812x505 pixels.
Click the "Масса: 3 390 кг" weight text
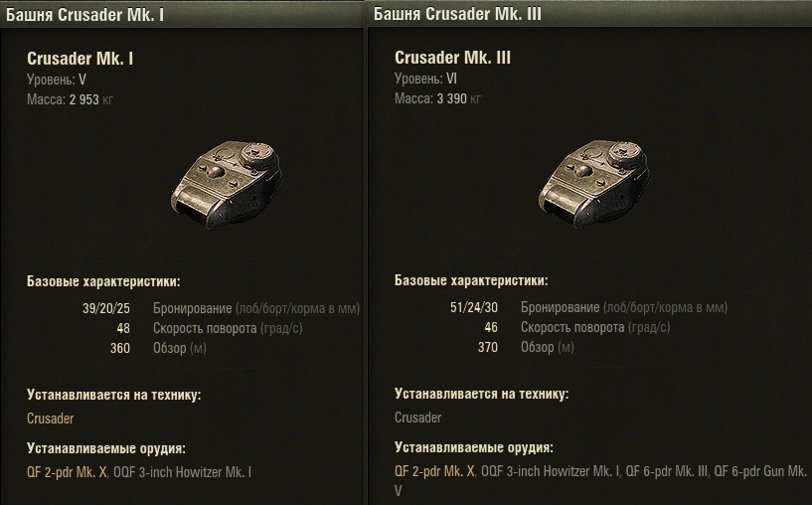437,99
